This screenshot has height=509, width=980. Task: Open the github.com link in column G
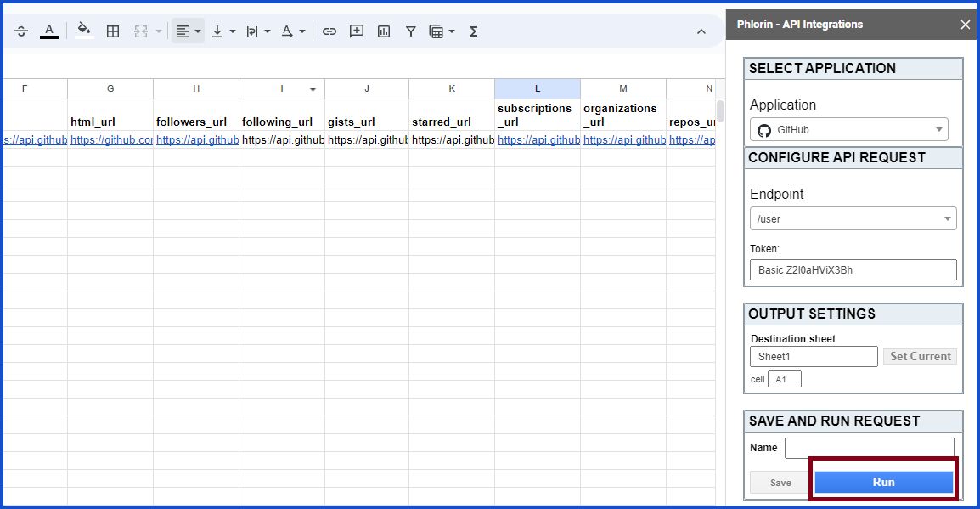point(111,140)
